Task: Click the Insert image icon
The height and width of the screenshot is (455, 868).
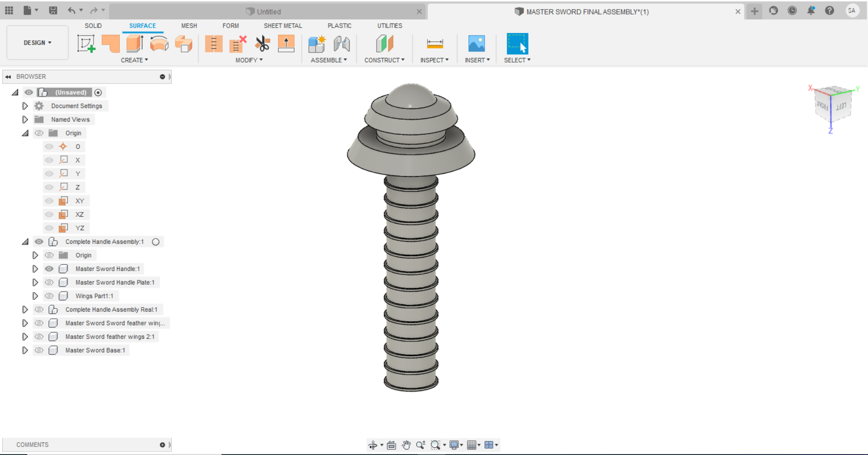Action: click(x=476, y=43)
